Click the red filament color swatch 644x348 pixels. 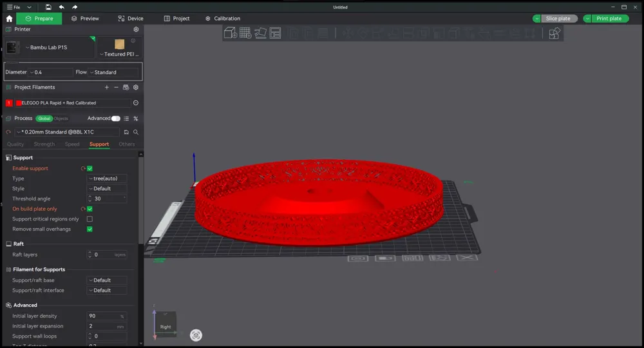pyautogui.click(x=19, y=103)
